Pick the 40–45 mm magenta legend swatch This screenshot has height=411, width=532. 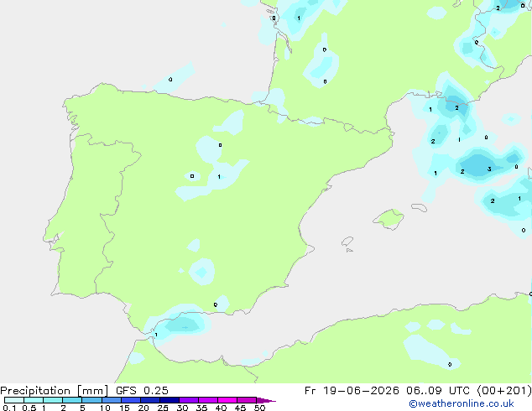pos(227,400)
